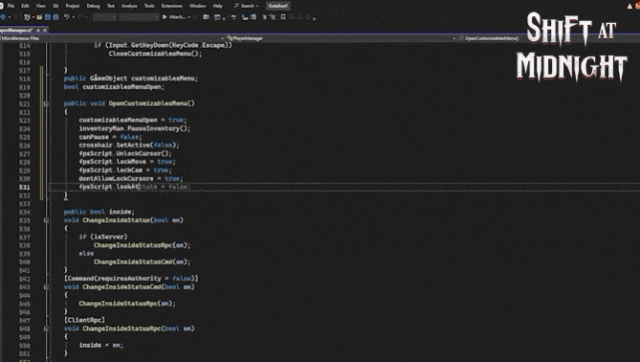The image size is (640, 362).
Task: Click the Save All icon
Action: (x=56, y=17)
